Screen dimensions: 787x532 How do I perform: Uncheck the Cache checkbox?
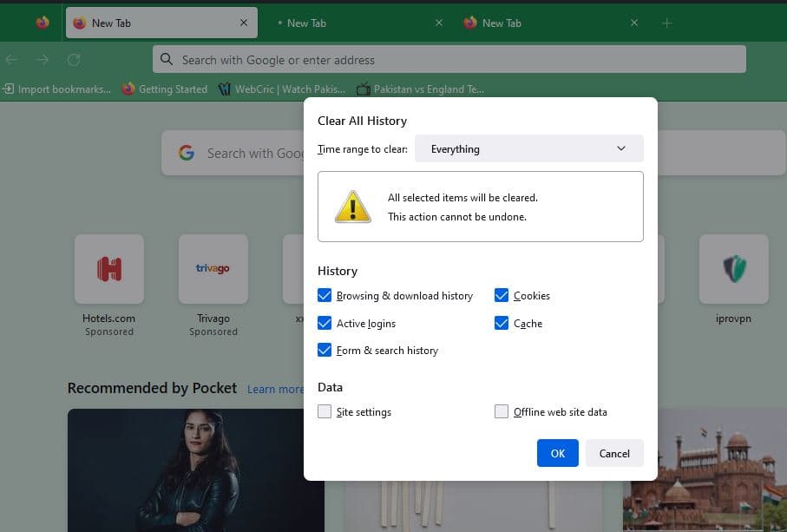502,323
